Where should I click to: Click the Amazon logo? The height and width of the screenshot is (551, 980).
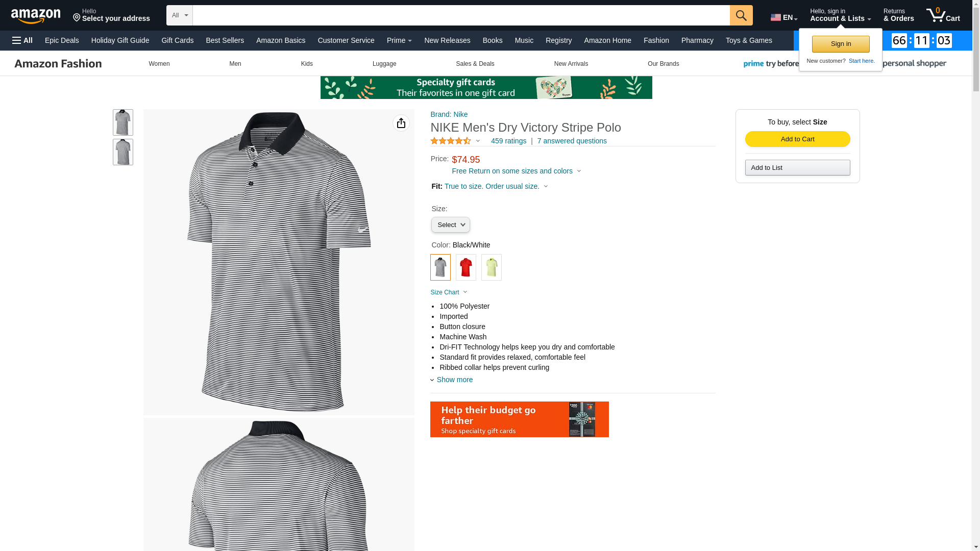[x=36, y=16]
